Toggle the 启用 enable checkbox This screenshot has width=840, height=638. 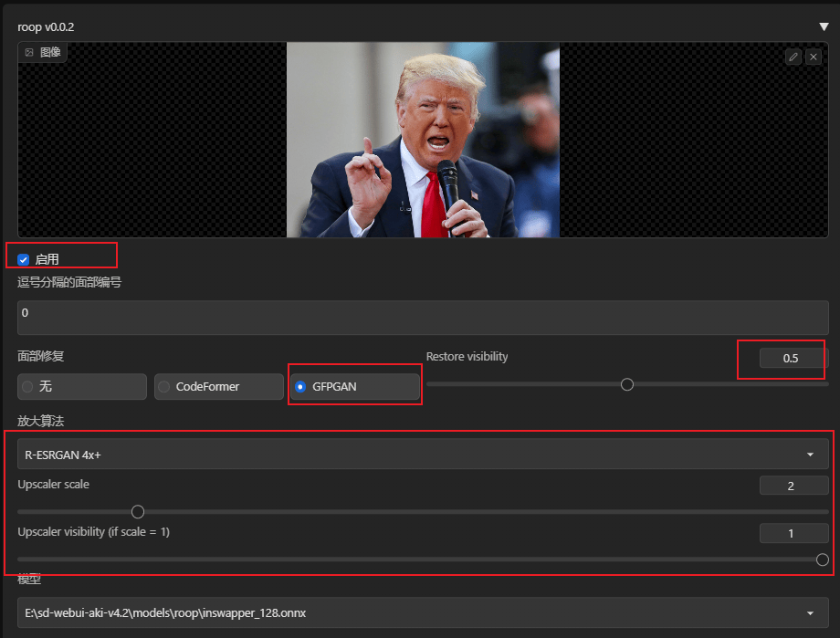point(23,260)
